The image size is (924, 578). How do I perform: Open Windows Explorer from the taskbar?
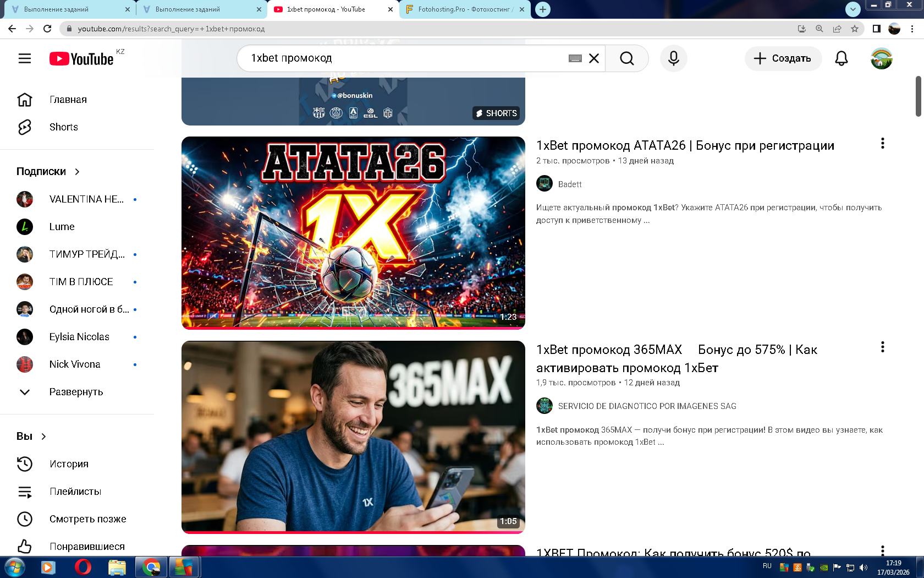[117, 567]
